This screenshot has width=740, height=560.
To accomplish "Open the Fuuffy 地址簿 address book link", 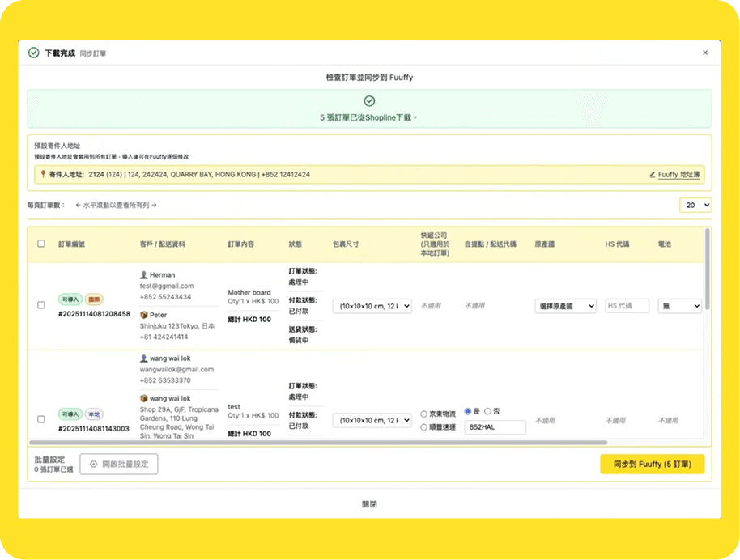I will click(x=678, y=174).
